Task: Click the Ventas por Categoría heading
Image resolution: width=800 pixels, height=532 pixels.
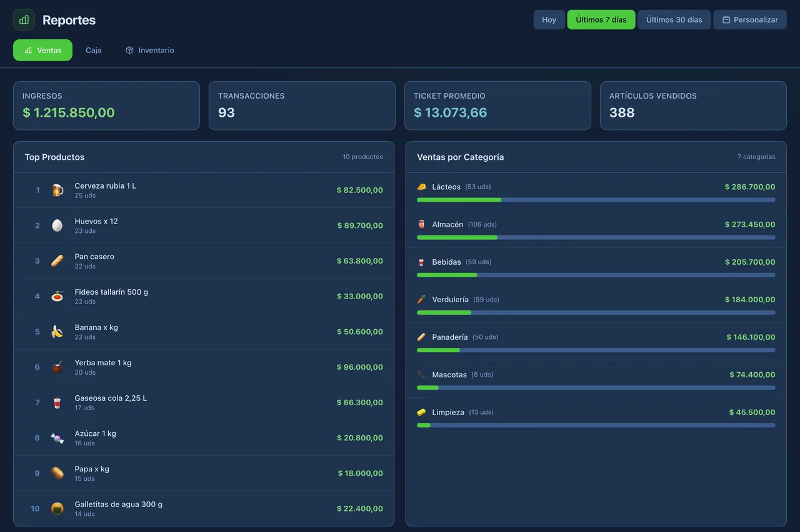Action: coord(460,157)
